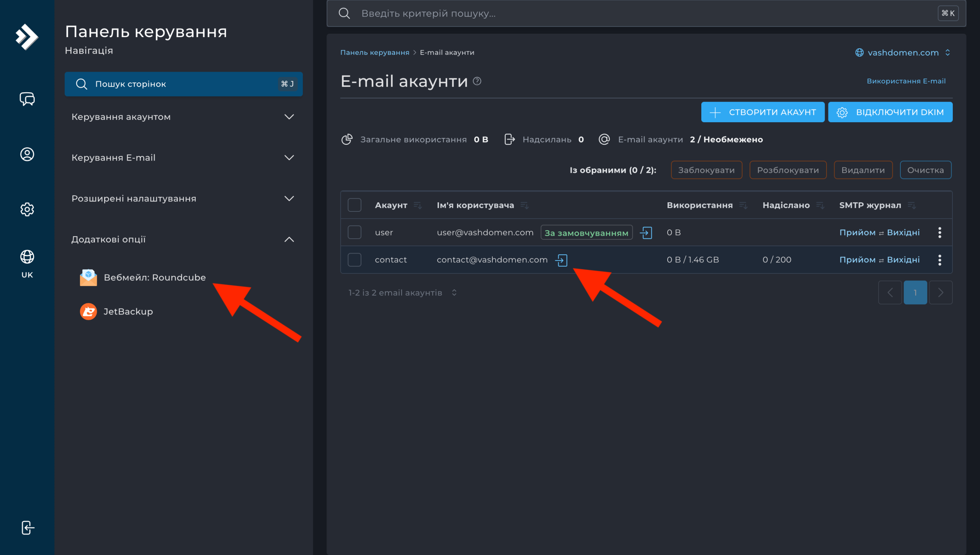Image resolution: width=980 pixels, height=555 pixels.
Task: Open the settings gear icon in sidebar
Action: click(27, 210)
